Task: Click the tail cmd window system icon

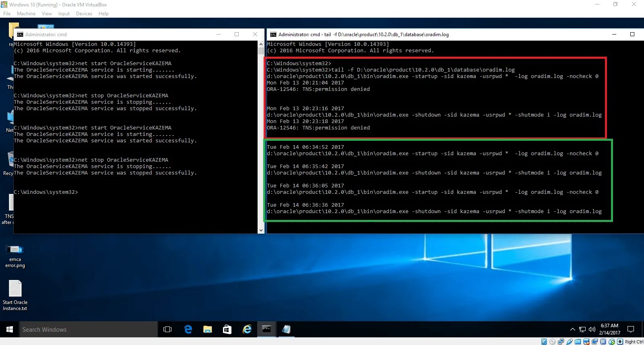Action: click(x=273, y=35)
